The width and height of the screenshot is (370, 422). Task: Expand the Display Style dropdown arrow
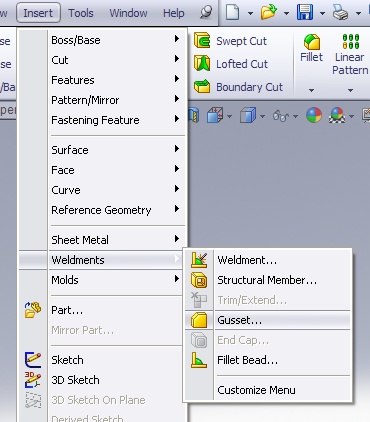262,116
